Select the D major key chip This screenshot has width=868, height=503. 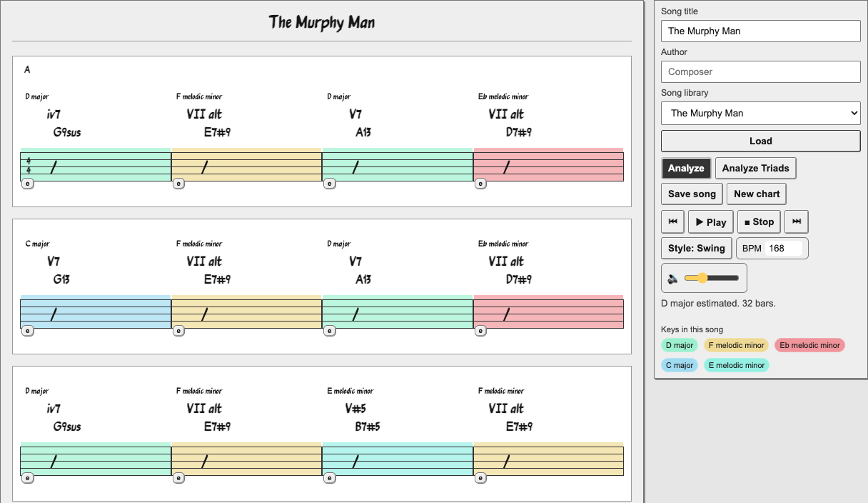click(679, 345)
